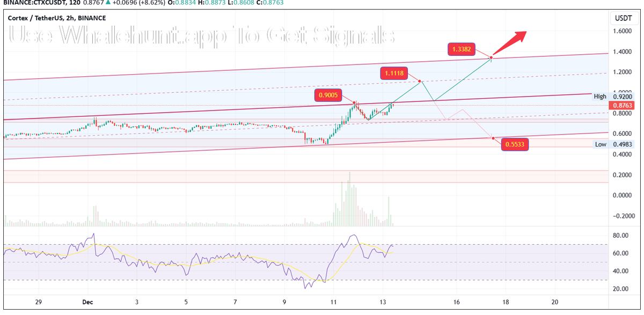Click 20.00 on the RSI axis
The height and width of the screenshot is (315, 644).
(x=621, y=289)
